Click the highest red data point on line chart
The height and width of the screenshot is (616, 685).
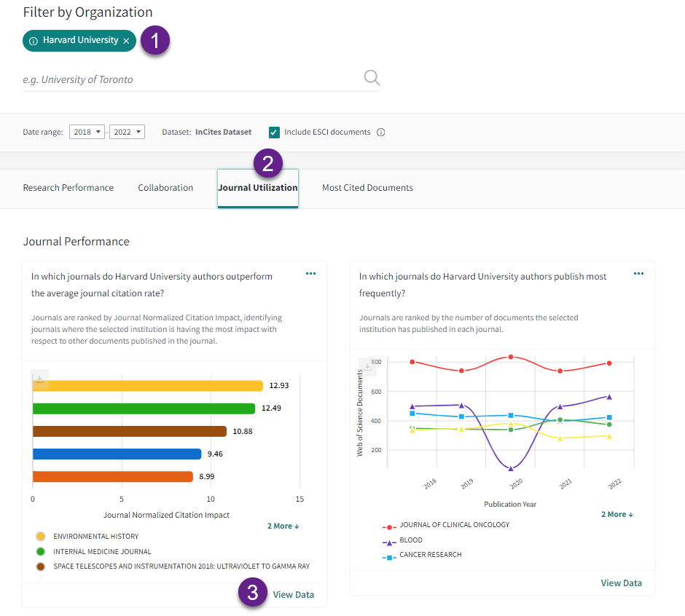click(x=511, y=357)
